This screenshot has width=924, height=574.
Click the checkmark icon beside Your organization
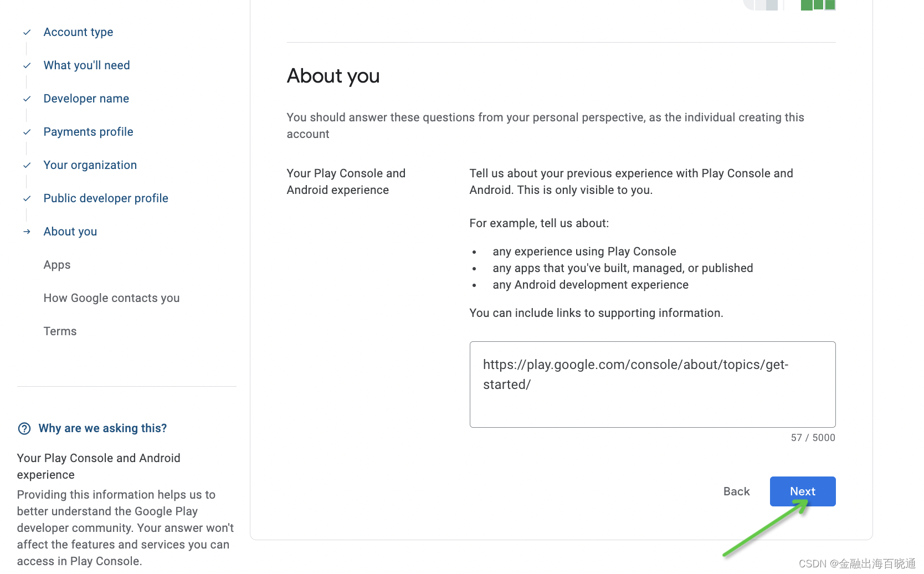[x=27, y=165]
